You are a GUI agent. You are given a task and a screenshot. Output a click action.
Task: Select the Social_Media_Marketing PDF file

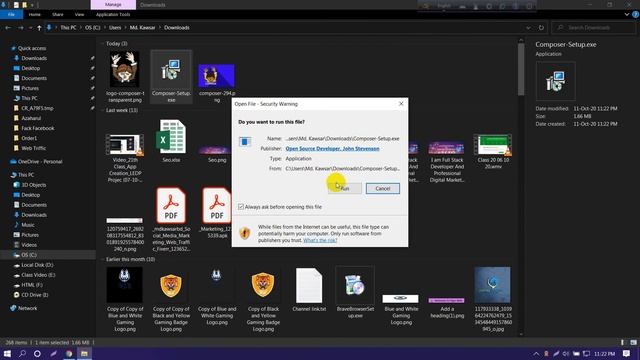[171, 206]
